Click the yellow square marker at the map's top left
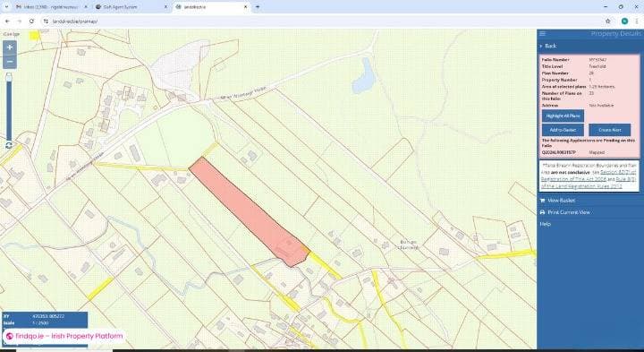This screenshot has height=352, width=644. (34, 35)
